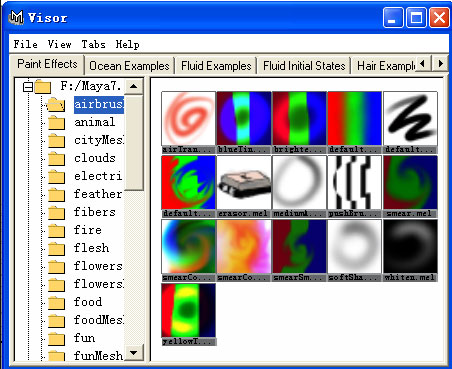Select the default preset with colorful swirl
The height and width of the screenshot is (369, 452).
click(x=188, y=183)
